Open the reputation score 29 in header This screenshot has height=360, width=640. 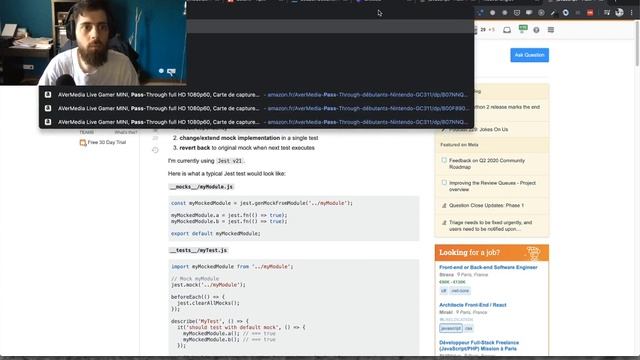point(483,30)
